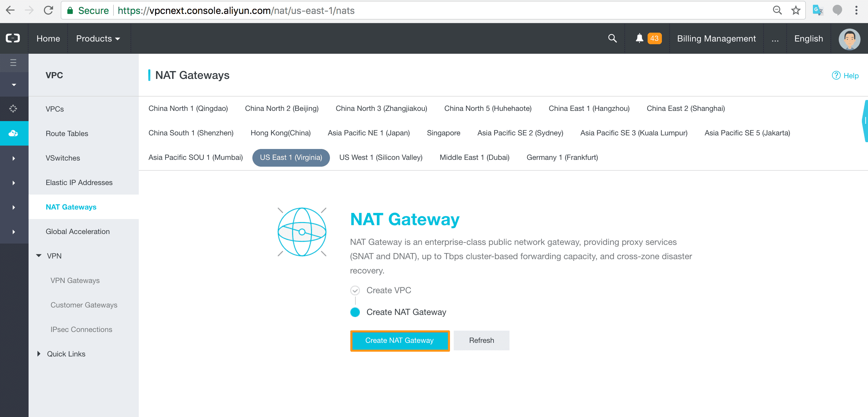Switch region to Asia Pacific SE 3 (Kuala Lumpur)
This screenshot has width=868, height=417.
pyautogui.click(x=634, y=133)
